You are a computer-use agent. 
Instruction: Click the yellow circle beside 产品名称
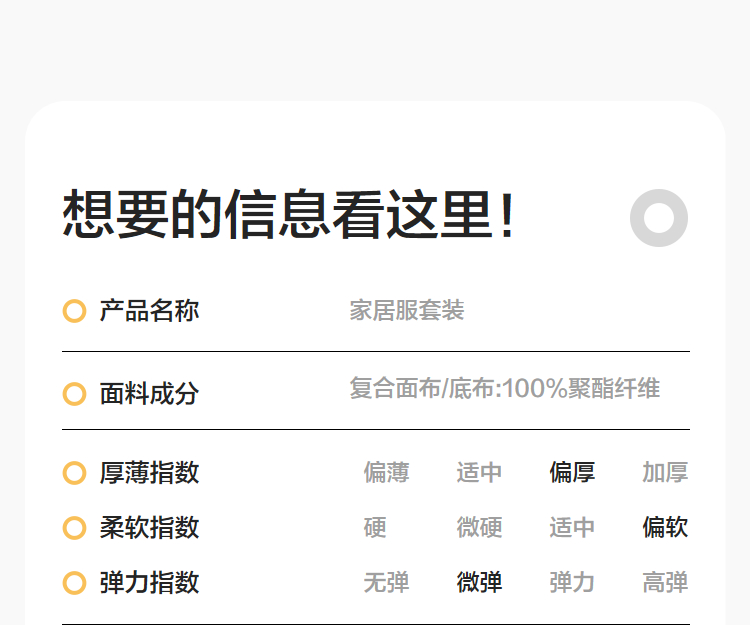point(74,311)
